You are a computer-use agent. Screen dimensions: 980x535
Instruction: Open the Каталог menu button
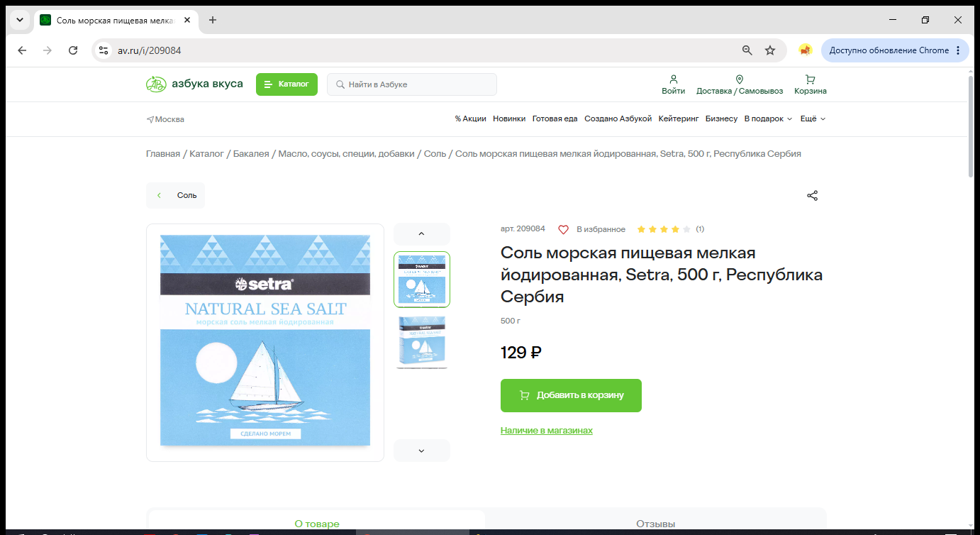(x=286, y=84)
